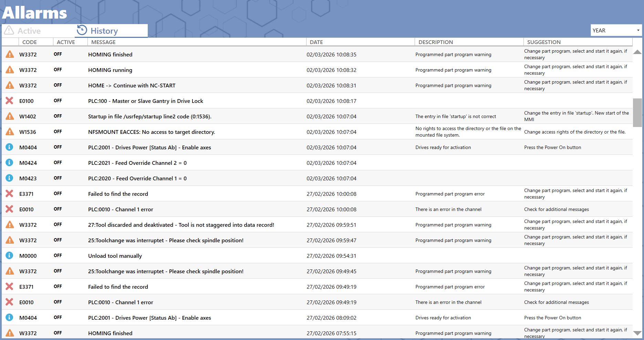Click the warning icon for code W1536
This screenshot has height=340, width=644.
10,132
